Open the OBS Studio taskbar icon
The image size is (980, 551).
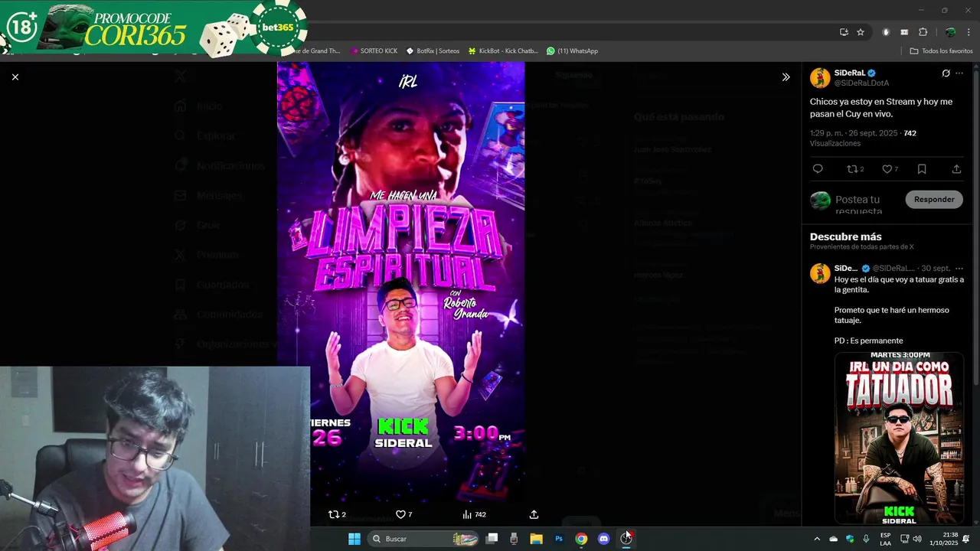[x=626, y=539]
